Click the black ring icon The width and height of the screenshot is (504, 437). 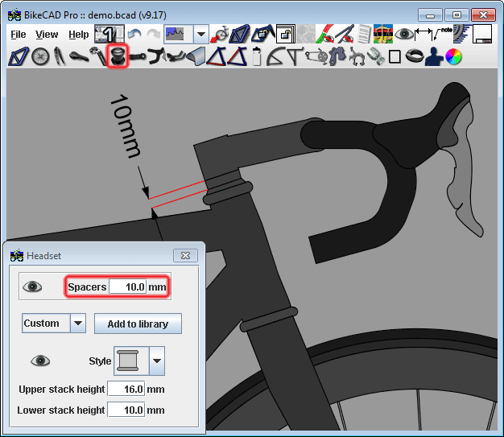(414, 56)
